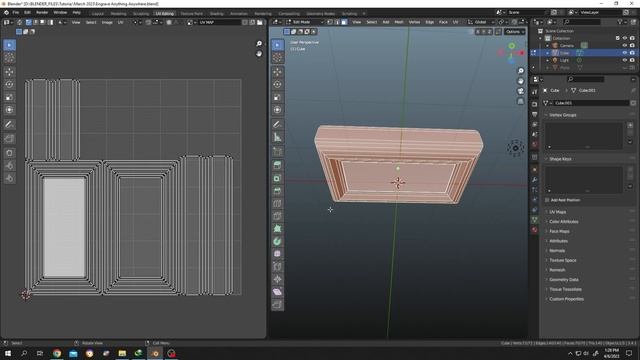
Task: Click the Remesh panel header
Action: tap(557, 270)
